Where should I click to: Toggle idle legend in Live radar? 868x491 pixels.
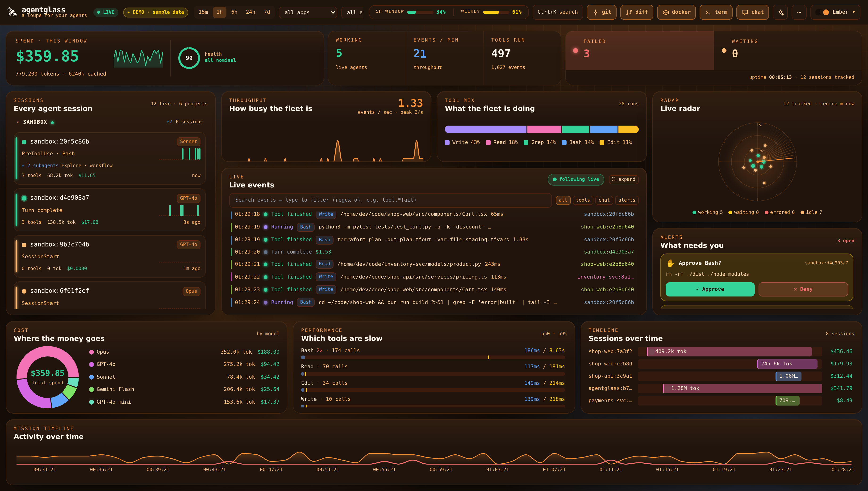[811, 212]
